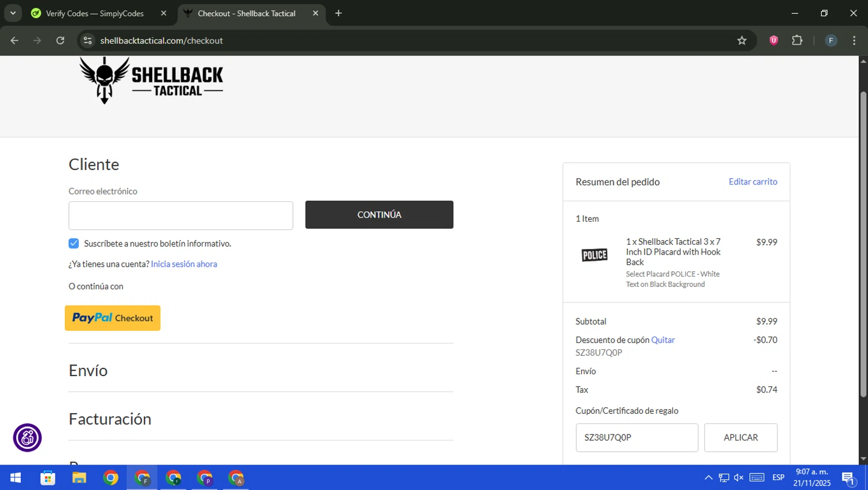Open the tab search dropdown arrow
Image resolution: width=868 pixels, height=490 pixels.
coord(13,13)
